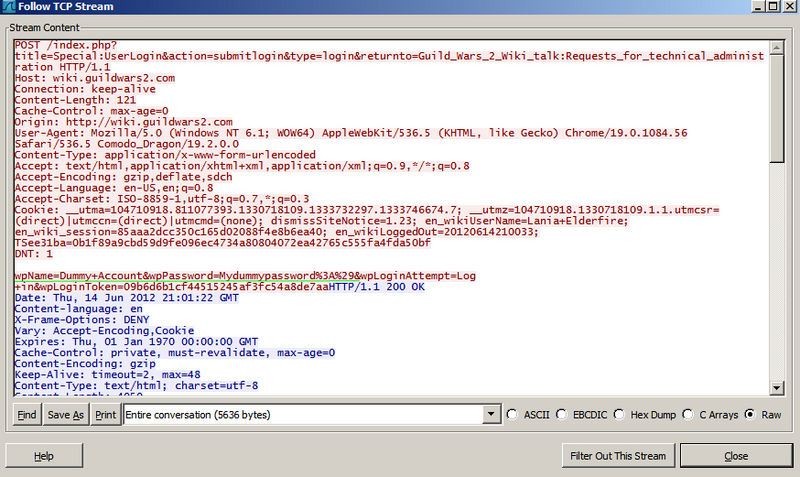Click the Save As button
800x477 pixels.
tap(66, 415)
